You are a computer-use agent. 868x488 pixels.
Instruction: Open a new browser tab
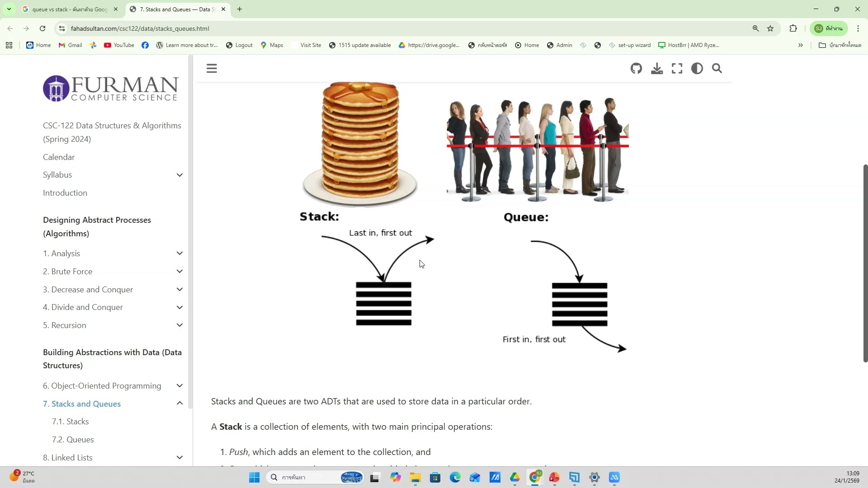click(x=240, y=9)
